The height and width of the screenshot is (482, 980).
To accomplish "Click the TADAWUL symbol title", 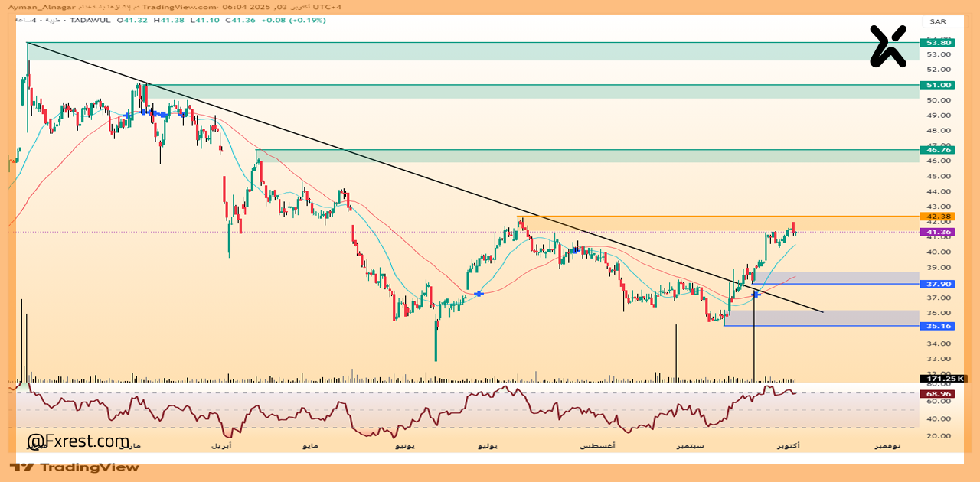I will click(x=92, y=20).
